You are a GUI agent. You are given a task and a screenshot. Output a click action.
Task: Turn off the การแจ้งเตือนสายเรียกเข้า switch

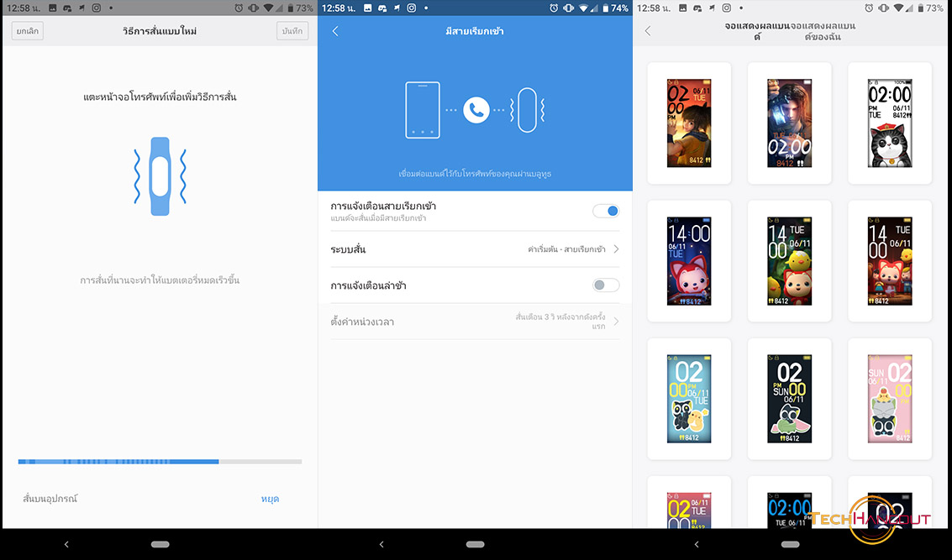(x=606, y=211)
